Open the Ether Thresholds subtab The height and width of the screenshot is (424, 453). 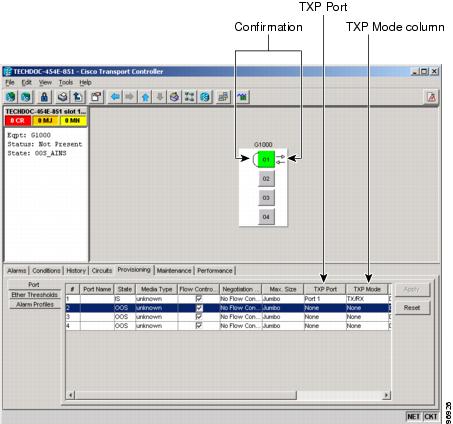point(35,295)
